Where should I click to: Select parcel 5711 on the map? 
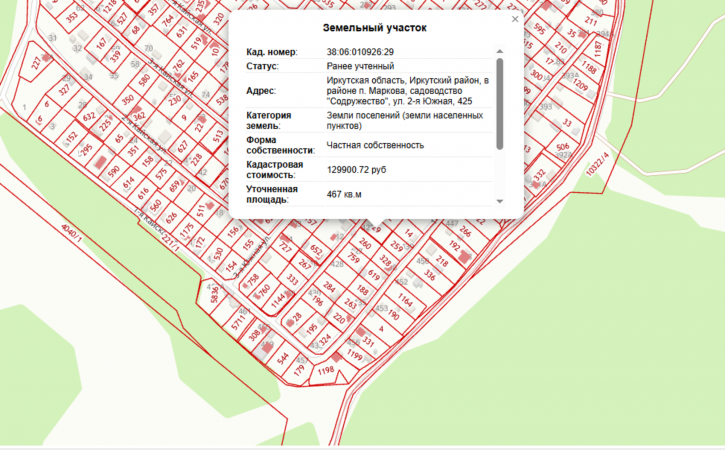(238, 323)
